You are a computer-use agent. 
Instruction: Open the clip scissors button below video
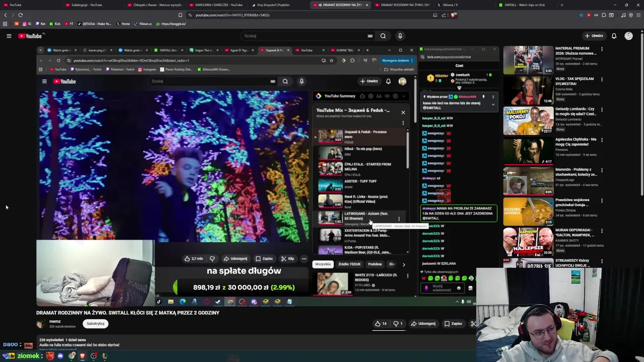pyautogui.click(x=473, y=324)
